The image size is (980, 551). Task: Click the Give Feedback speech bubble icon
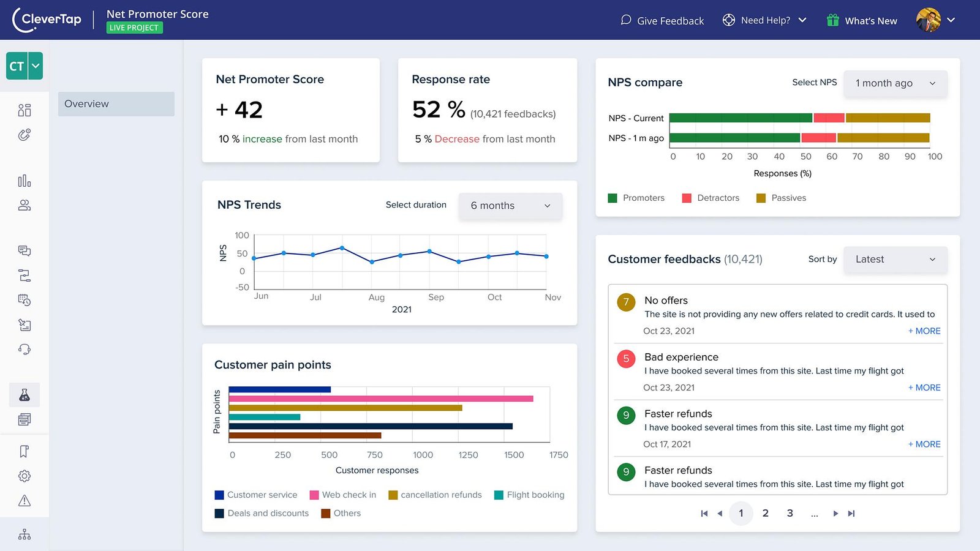point(625,20)
